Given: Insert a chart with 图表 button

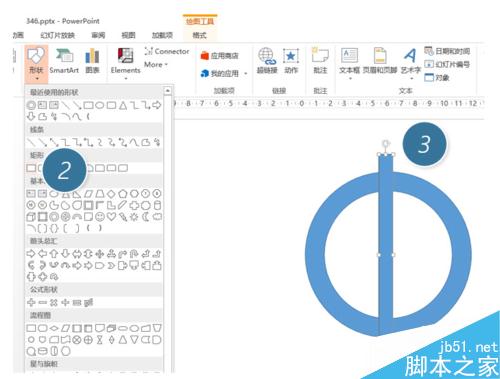Looking at the screenshot, I should pos(92,61).
